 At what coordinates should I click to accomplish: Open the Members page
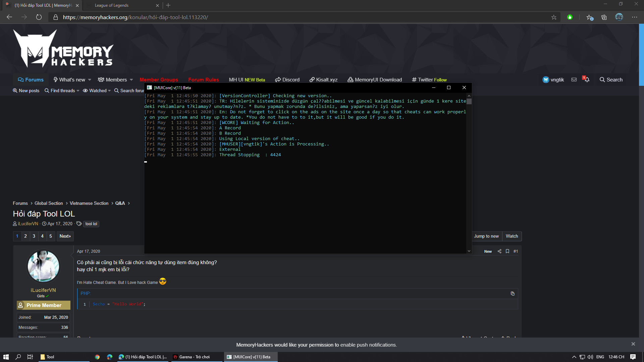[x=112, y=80]
